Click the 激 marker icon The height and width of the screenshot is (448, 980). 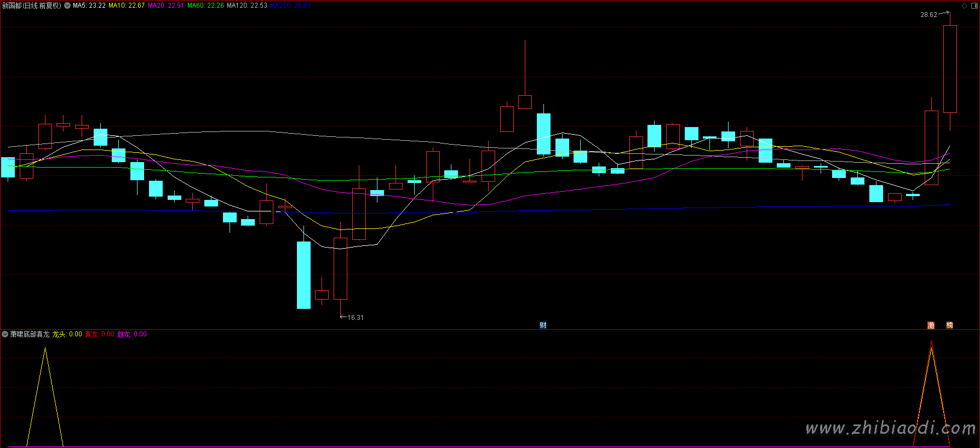(931, 325)
